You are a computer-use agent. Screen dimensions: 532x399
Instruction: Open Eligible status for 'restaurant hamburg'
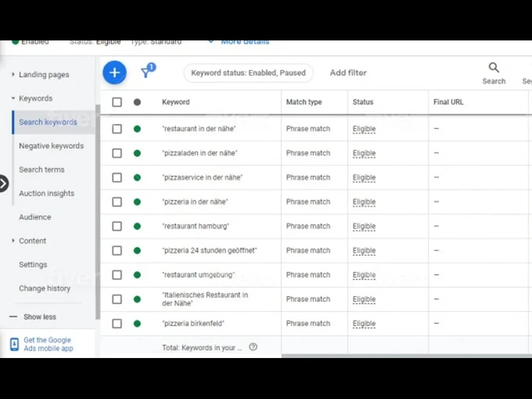pos(364,226)
